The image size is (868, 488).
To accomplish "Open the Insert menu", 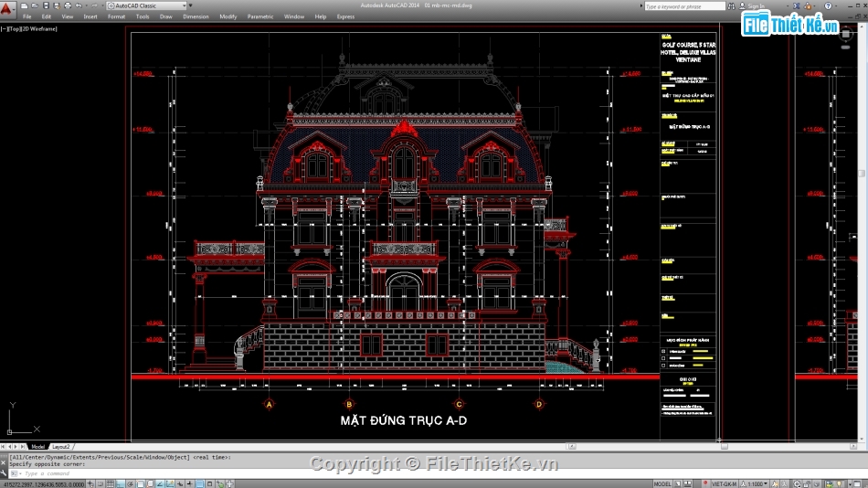I will pos(90,16).
